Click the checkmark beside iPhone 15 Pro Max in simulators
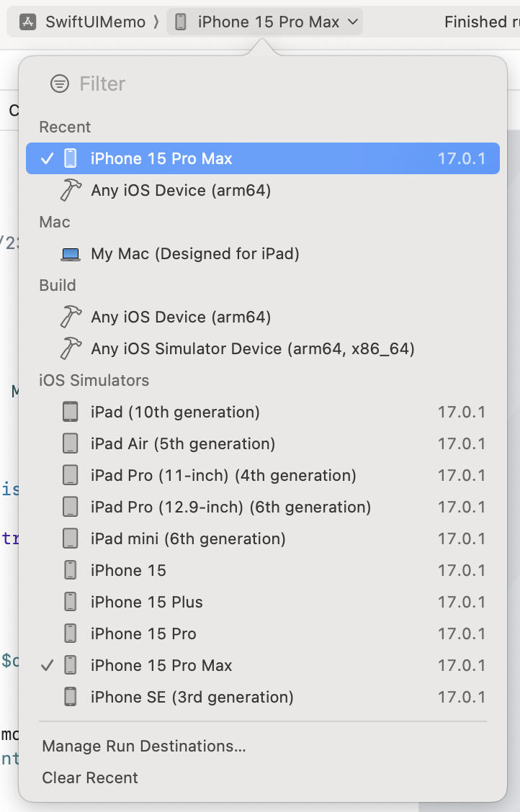This screenshot has width=520, height=812. pos(47,665)
